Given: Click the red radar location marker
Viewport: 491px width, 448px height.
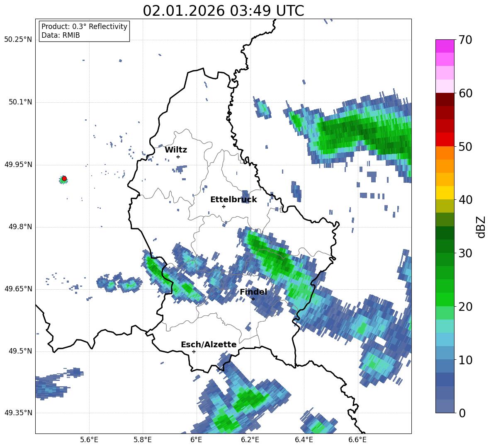Looking at the screenshot, I should tap(64, 179).
